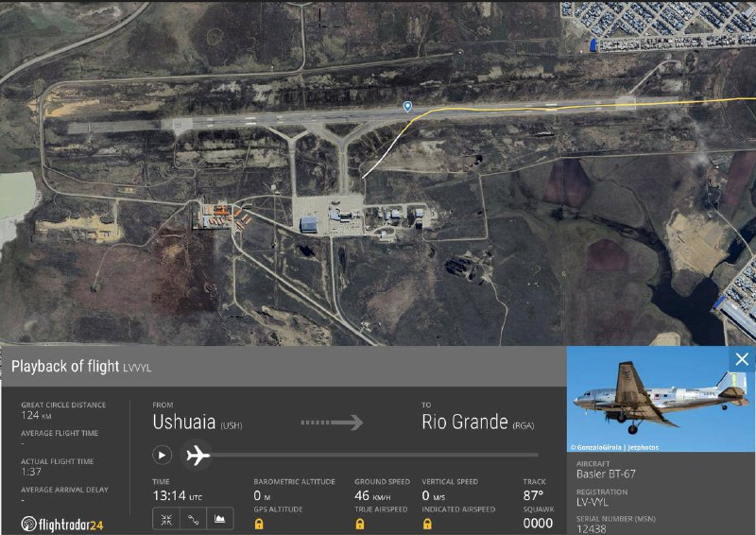Screen dimensions: 756x535
Task: Close the flight playback panel
Action: (742, 359)
